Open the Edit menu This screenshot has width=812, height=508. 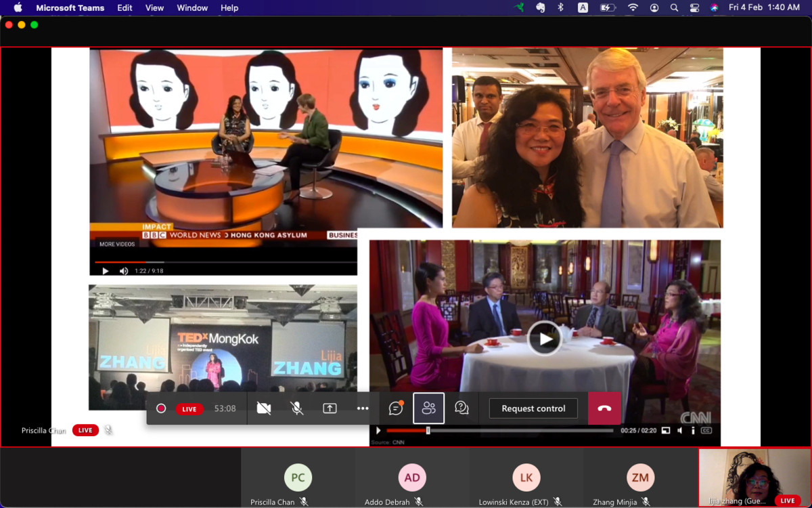(x=125, y=7)
